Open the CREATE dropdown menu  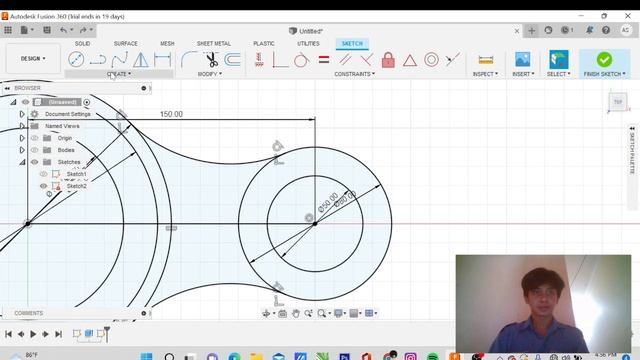coord(119,74)
